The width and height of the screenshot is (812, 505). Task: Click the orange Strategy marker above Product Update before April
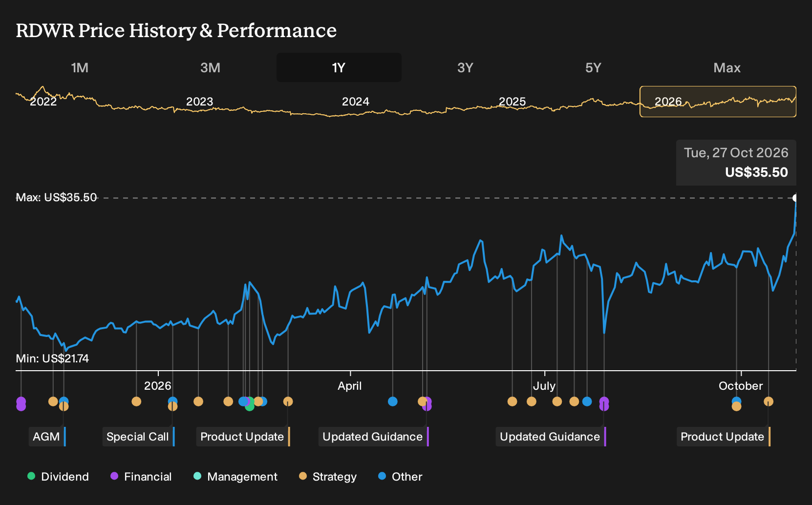288,401
